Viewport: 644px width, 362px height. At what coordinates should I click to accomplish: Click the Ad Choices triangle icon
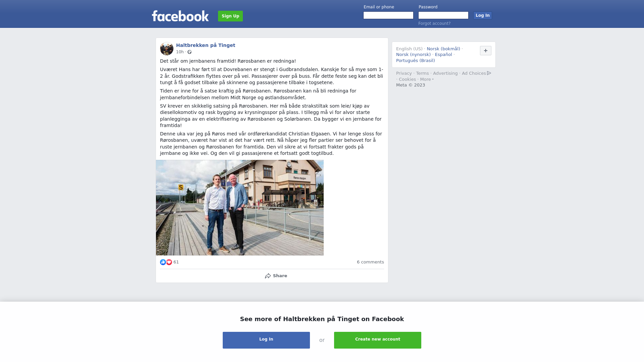tap(489, 73)
